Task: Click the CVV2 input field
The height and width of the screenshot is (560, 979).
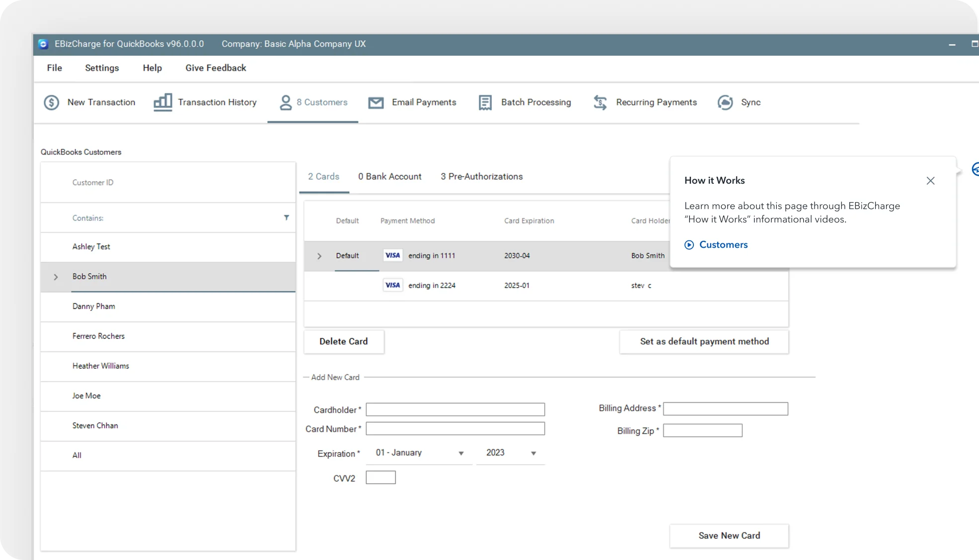Action: click(x=381, y=478)
